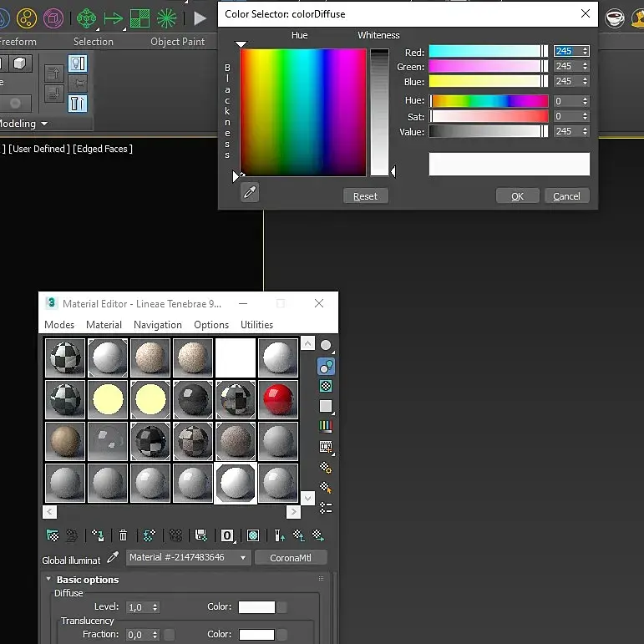Collapse the Basic options rollout

pyautogui.click(x=48, y=579)
